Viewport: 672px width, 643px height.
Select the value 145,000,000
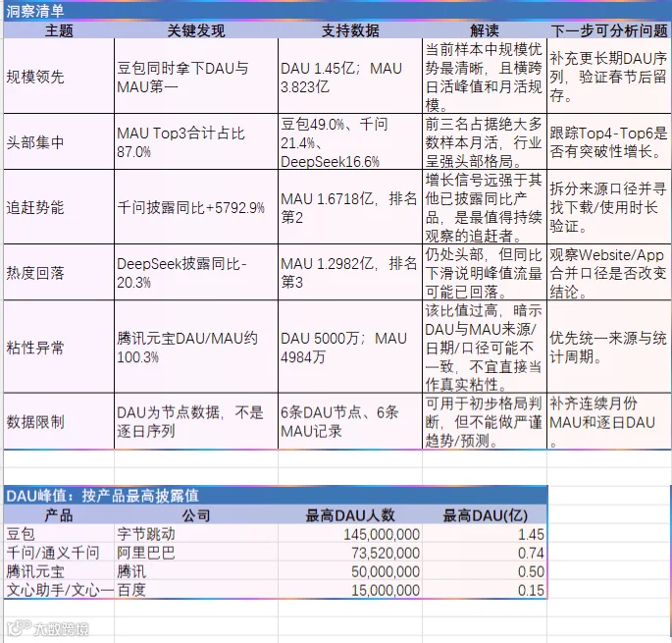[350, 534]
